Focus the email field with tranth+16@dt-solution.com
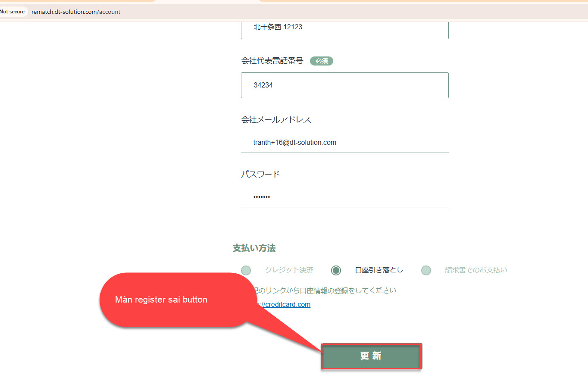The image size is (588, 381). (x=344, y=142)
